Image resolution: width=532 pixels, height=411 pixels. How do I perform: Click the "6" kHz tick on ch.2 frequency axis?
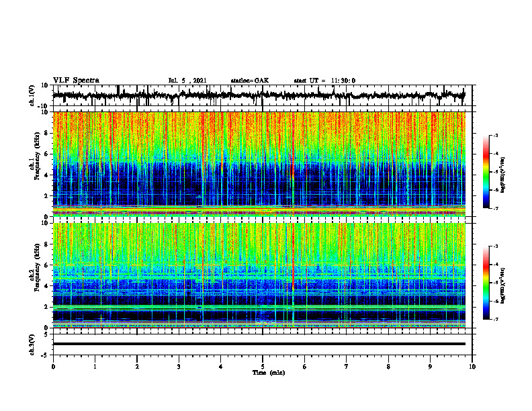pyautogui.click(x=47, y=265)
